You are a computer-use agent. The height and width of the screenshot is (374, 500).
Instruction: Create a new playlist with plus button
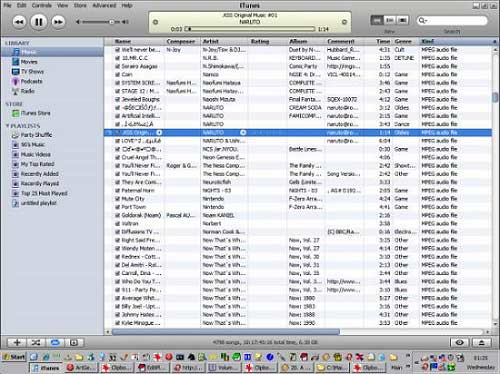coord(17,342)
